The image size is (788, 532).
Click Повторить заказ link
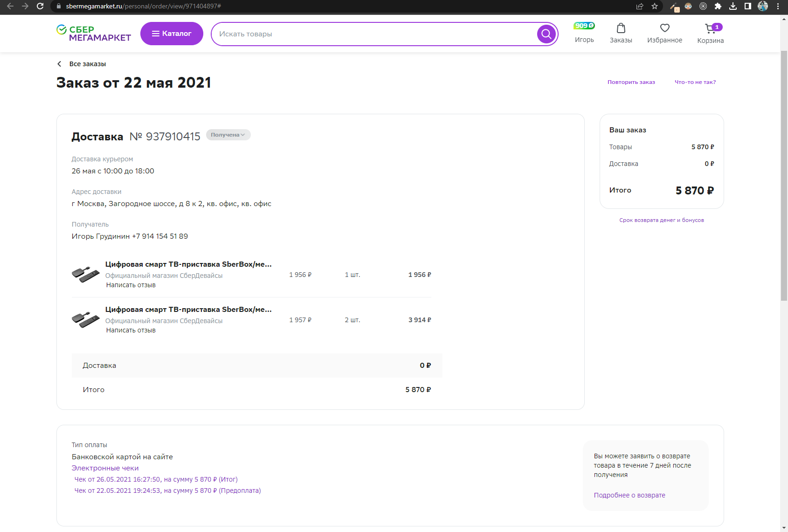(631, 82)
